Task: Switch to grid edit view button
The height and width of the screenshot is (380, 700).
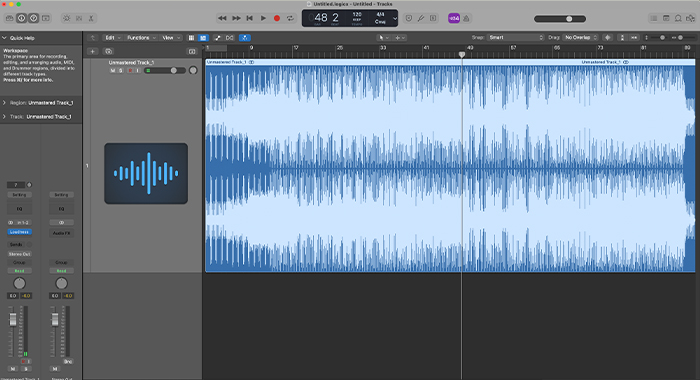Action: pyautogui.click(x=192, y=38)
